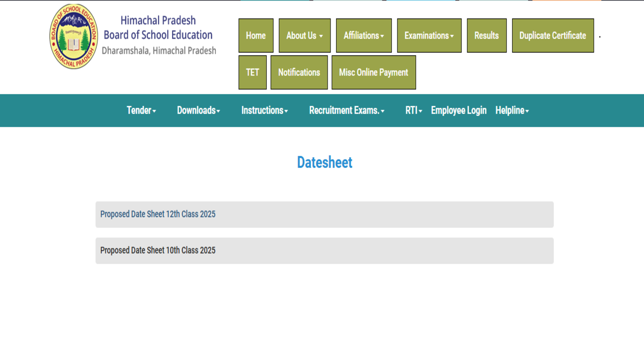Open the TET section
This screenshot has height=362, width=644.
[252, 72]
